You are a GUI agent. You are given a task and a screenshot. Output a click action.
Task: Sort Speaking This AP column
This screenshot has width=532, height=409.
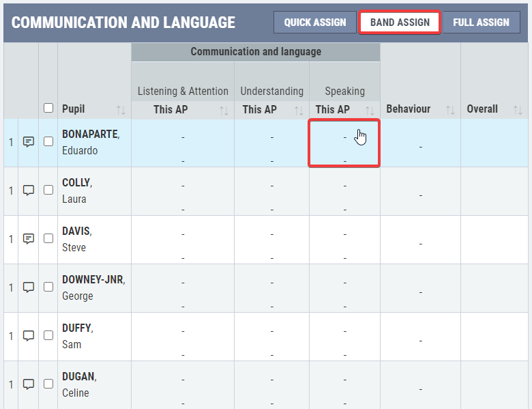(x=370, y=111)
